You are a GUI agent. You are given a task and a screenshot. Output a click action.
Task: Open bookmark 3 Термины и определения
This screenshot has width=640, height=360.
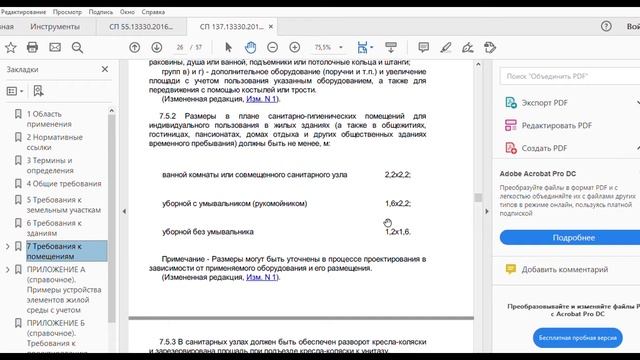50,165
